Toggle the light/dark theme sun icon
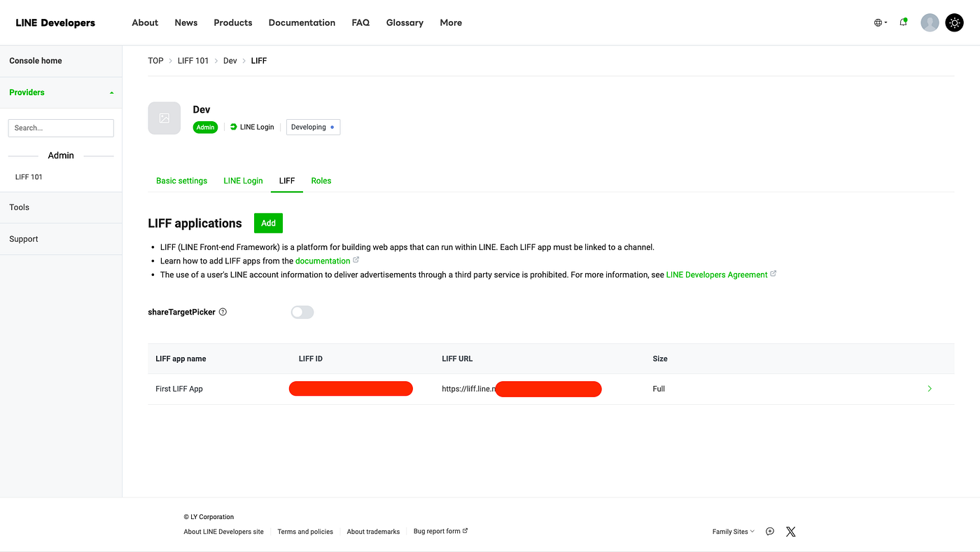This screenshot has width=980, height=552. pos(955,23)
